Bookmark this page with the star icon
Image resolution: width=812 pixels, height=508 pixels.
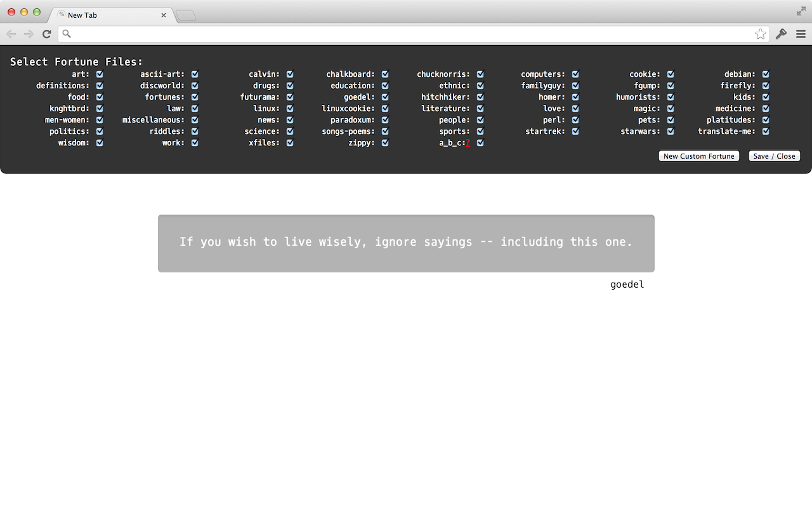(x=761, y=34)
